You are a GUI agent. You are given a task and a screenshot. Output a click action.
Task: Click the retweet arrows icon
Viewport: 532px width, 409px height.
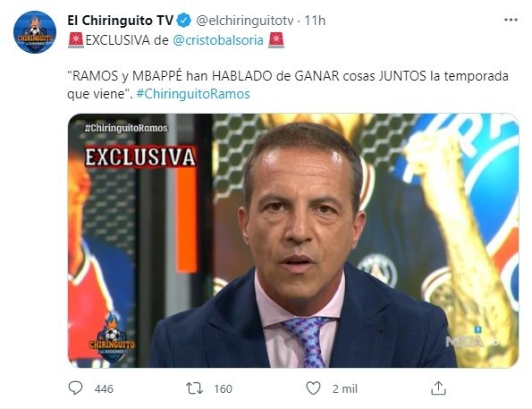(x=194, y=388)
